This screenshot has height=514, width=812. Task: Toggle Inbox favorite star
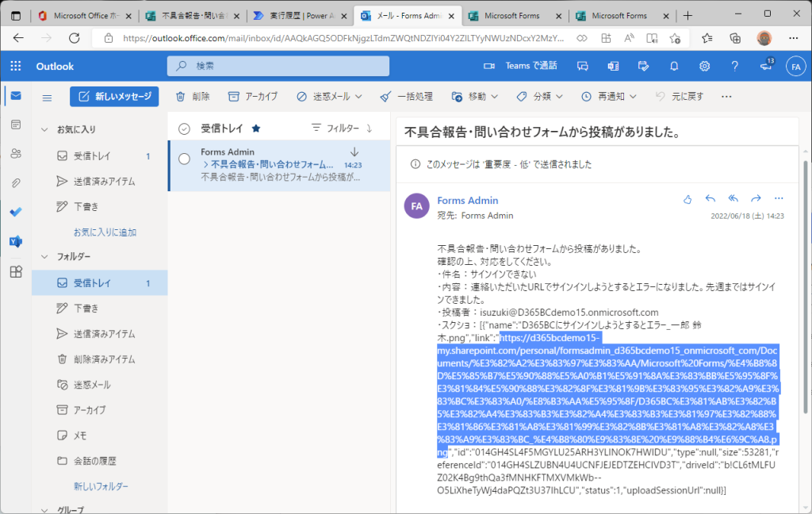256,128
